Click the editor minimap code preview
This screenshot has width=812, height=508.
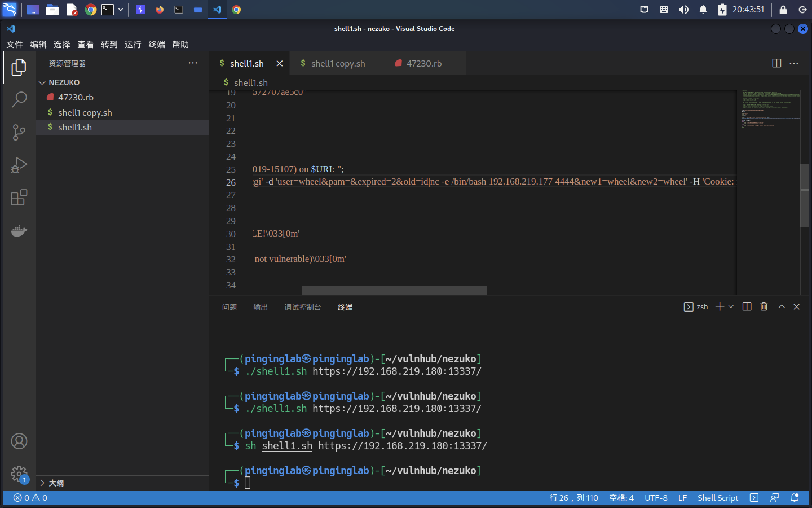pyautogui.click(x=770, y=109)
